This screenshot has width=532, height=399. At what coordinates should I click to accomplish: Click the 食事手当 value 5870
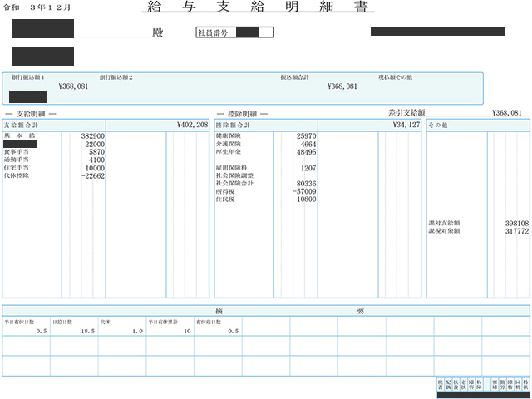pos(96,152)
